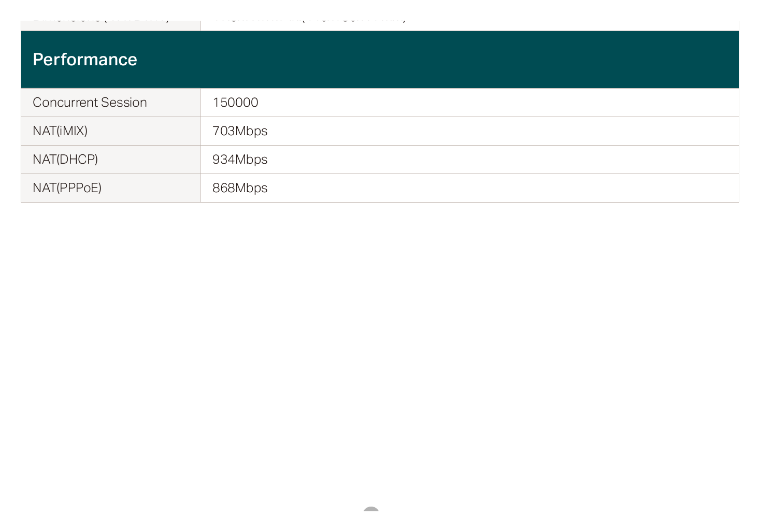Click the cut-off dimensions value text

pos(310,21)
